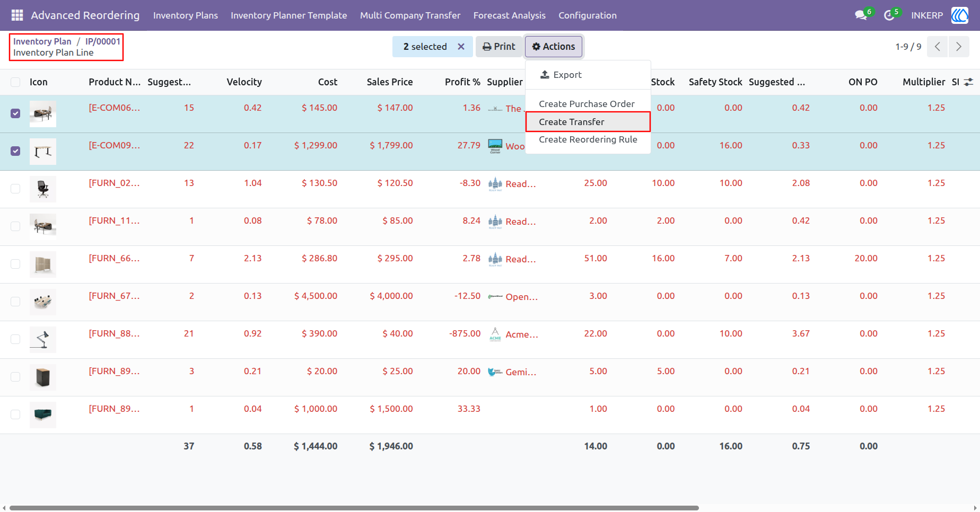This screenshot has width=980, height=512.
Task: Sort by the Safety Stock column header
Action: 715,82
